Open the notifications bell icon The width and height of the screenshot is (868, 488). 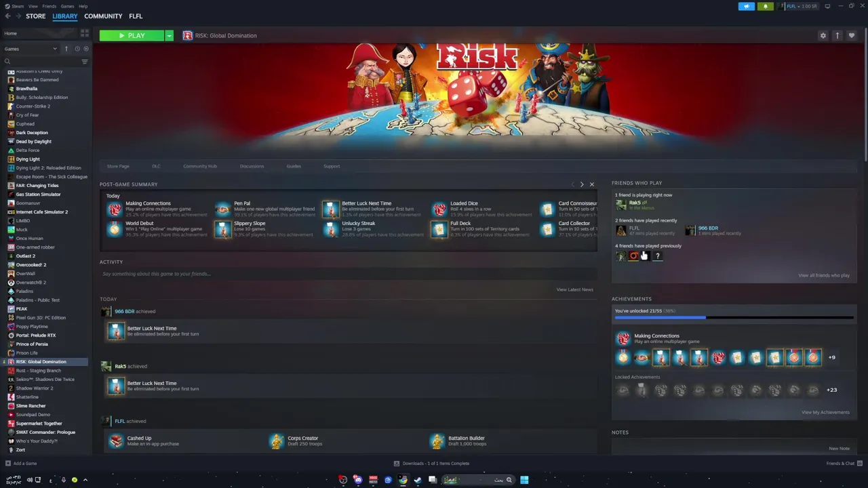click(765, 6)
